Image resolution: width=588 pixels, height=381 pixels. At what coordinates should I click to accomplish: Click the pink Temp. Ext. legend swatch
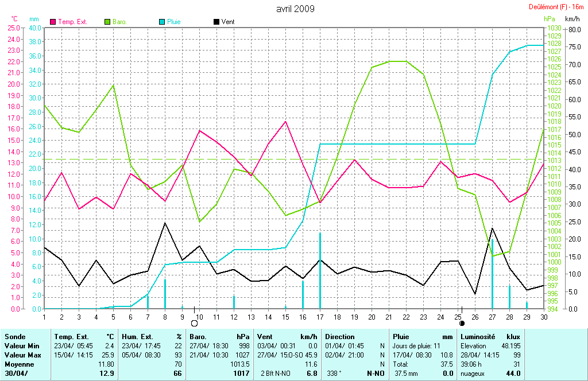point(54,22)
